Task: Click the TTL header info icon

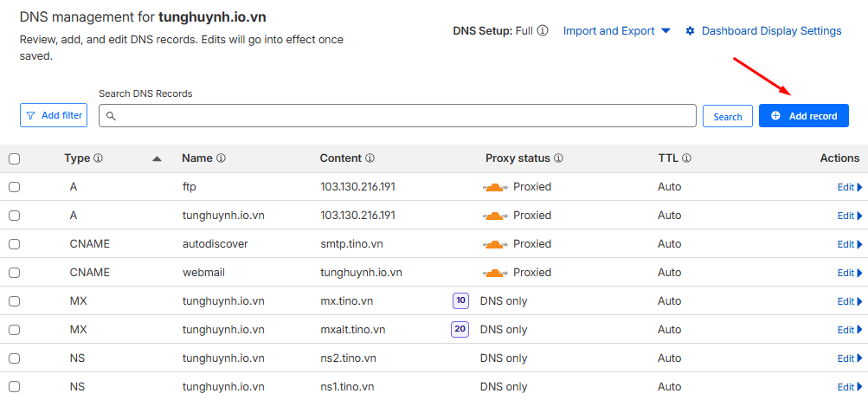Action: click(686, 158)
